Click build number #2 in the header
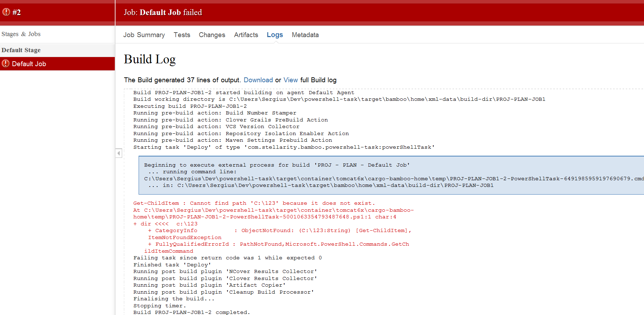644x315 pixels. (x=16, y=13)
